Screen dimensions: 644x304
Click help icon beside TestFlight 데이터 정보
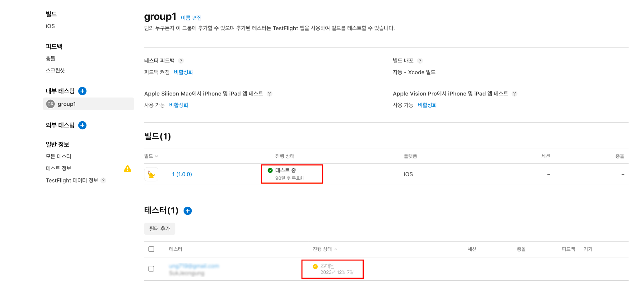pyautogui.click(x=104, y=181)
